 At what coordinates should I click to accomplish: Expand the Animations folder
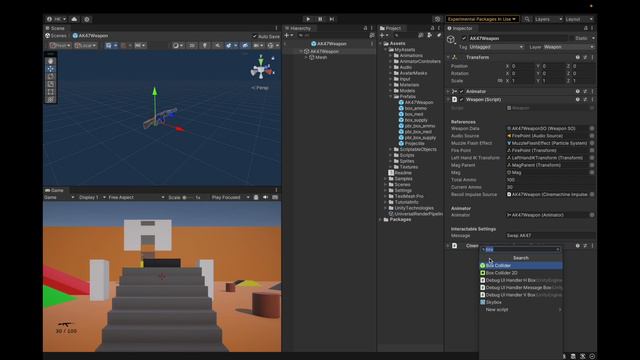[x=391, y=56]
